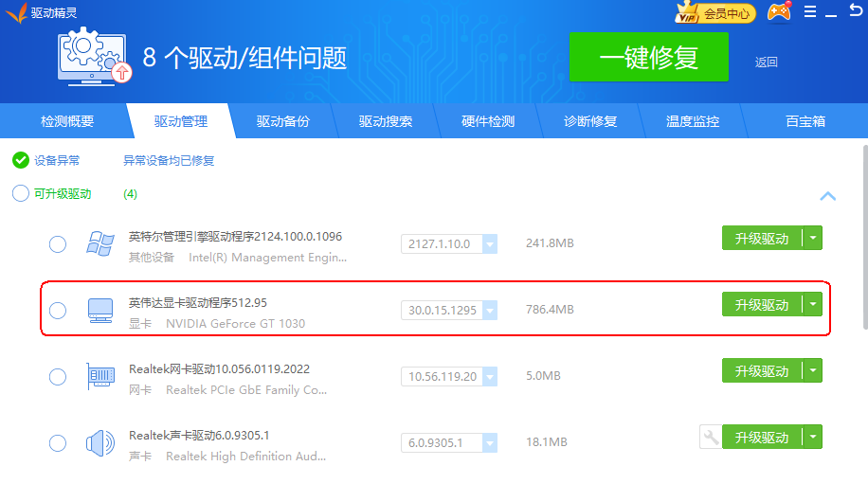The width and height of the screenshot is (868, 484).
Task: Switch to the 诊断修复 tab
Action: click(590, 121)
